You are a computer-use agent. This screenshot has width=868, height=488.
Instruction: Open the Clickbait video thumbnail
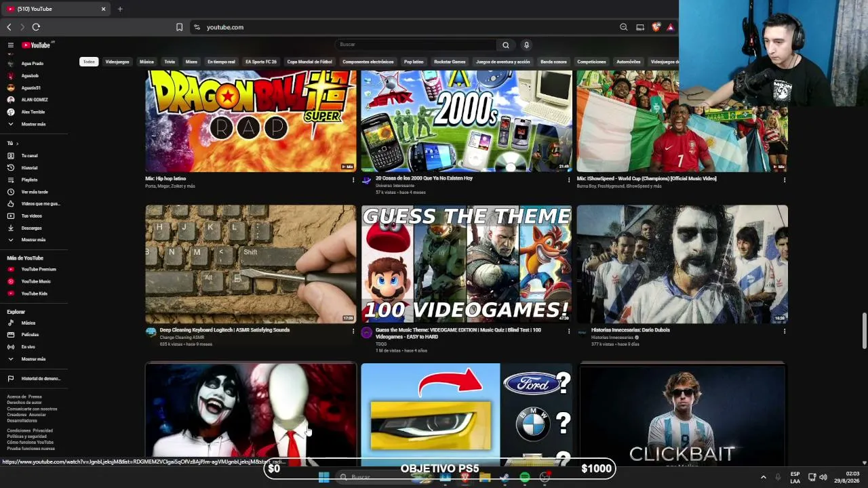tap(682, 413)
